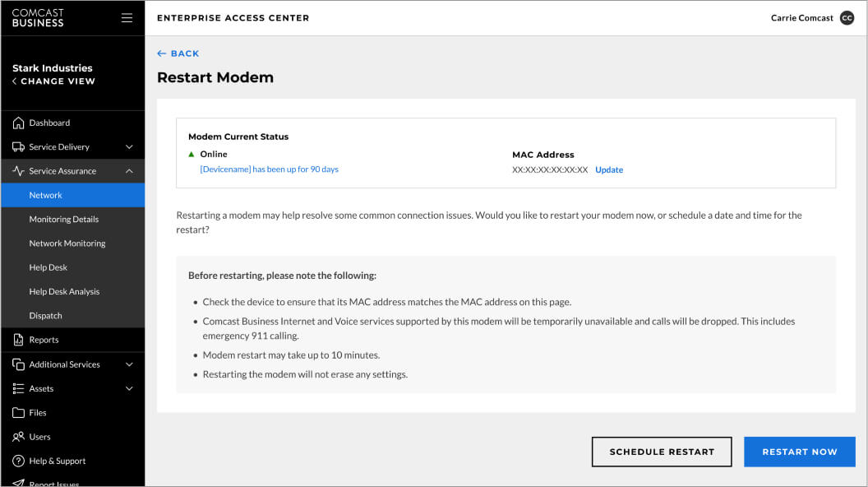Click the Update MAC address link

609,170
